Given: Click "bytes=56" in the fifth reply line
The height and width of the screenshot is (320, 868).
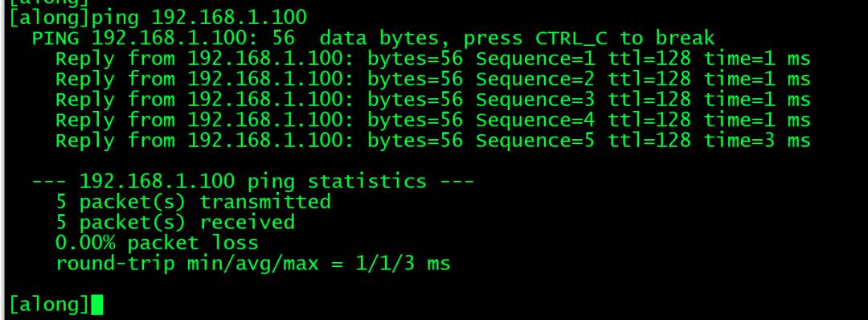Looking at the screenshot, I should click(416, 141).
